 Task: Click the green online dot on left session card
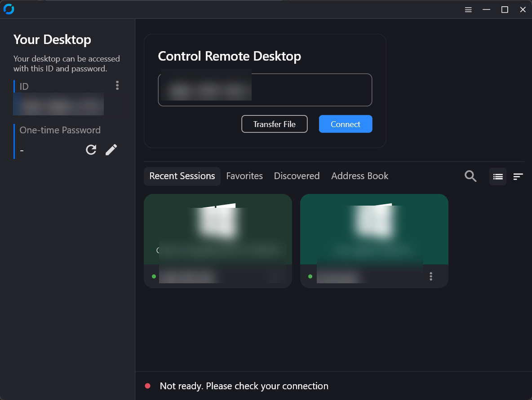(x=153, y=277)
